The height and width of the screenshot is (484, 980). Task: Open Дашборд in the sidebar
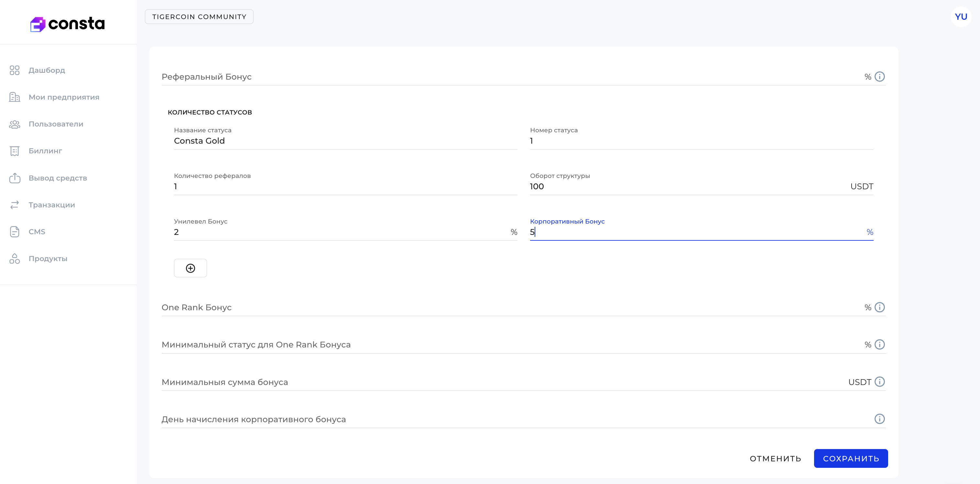pyautogui.click(x=47, y=71)
